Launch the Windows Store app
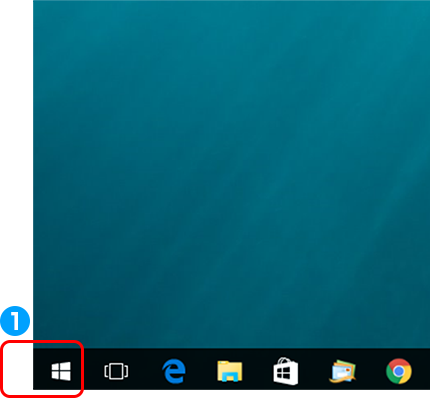The width and height of the screenshot is (430, 398). click(x=286, y=371)
